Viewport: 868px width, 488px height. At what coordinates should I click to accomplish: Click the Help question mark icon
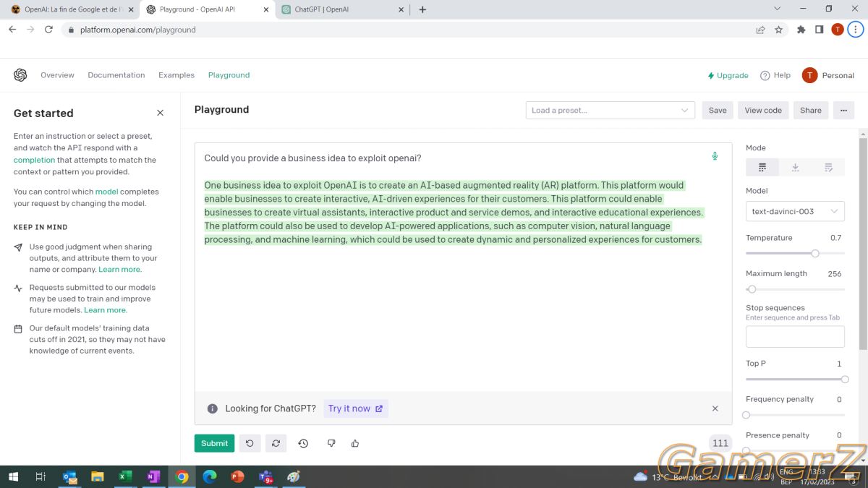(765, 75)
